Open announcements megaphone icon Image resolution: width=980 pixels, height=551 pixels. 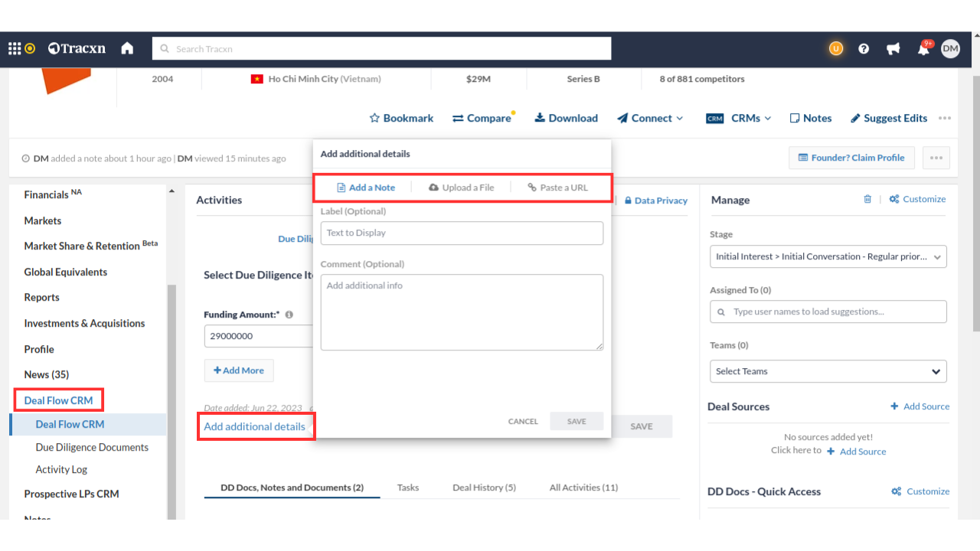click(893, 48)
